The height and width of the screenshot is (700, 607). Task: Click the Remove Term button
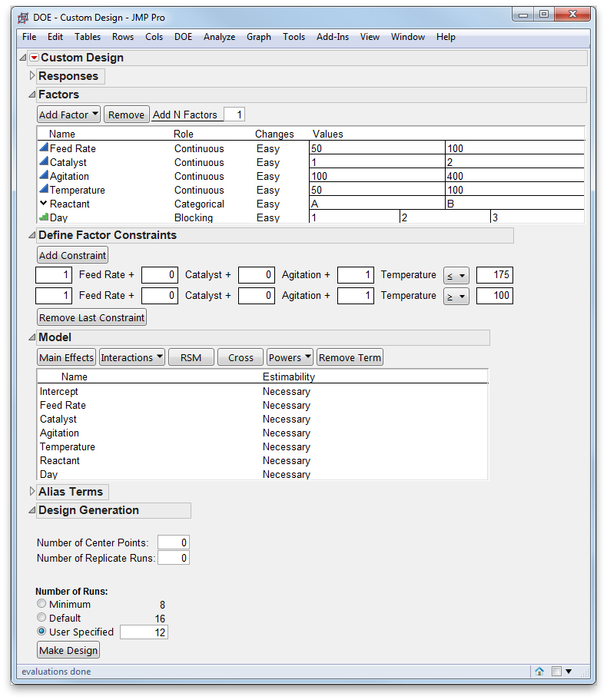click(350, 357)
